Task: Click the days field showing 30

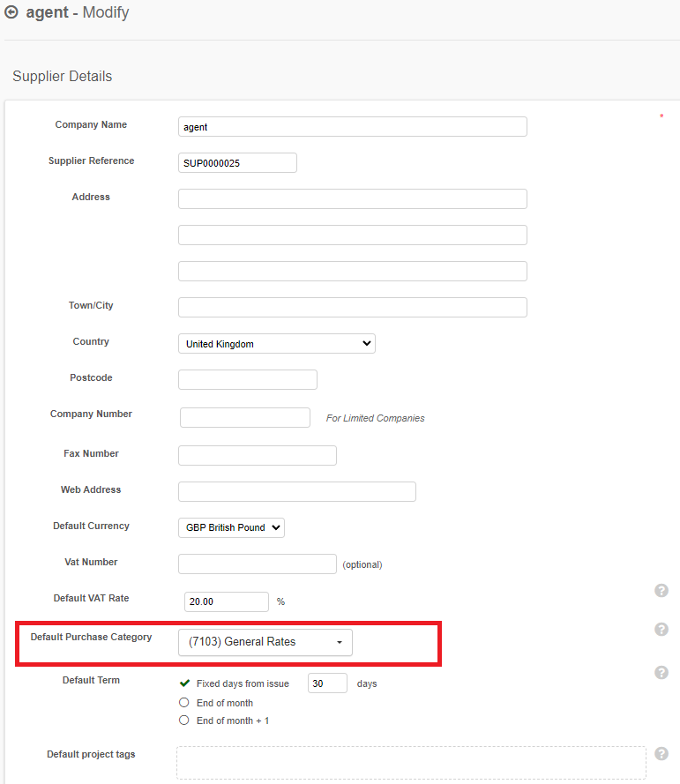Action: pyautogui.click(x=327, y=683)
